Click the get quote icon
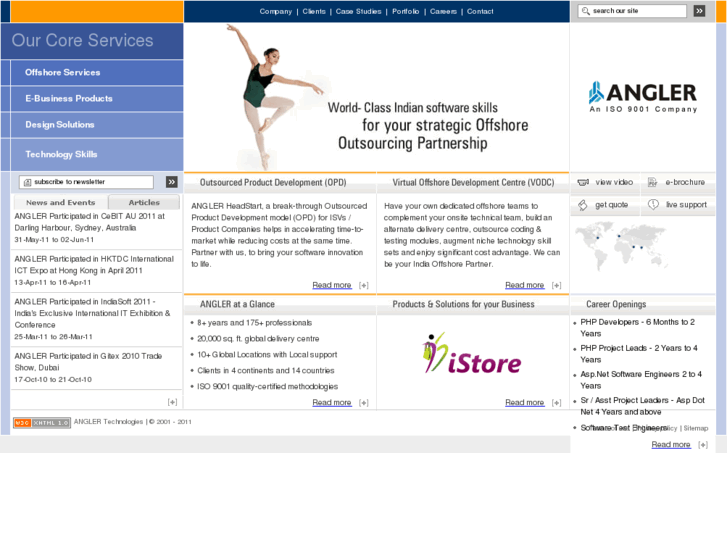 click(x=583, y=205)
